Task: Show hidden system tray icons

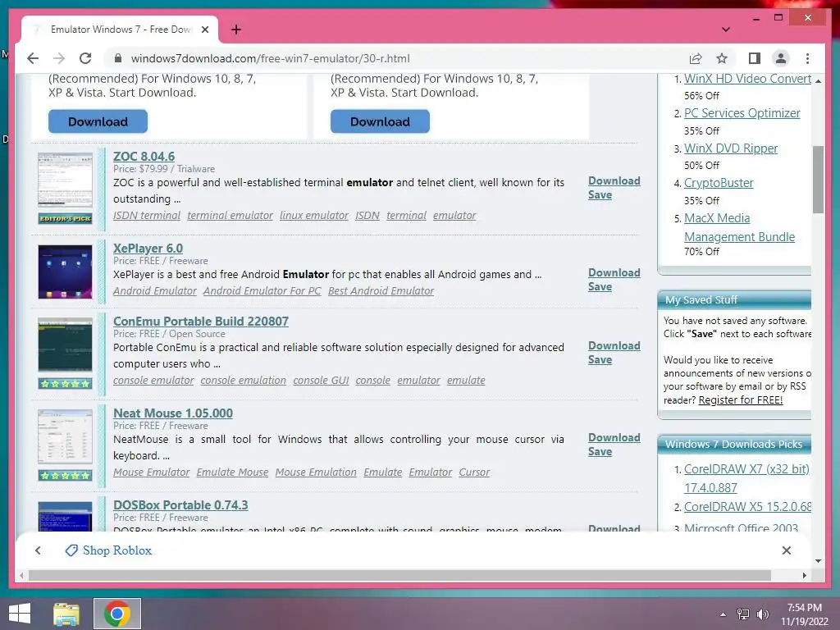Action: (724, 614)
